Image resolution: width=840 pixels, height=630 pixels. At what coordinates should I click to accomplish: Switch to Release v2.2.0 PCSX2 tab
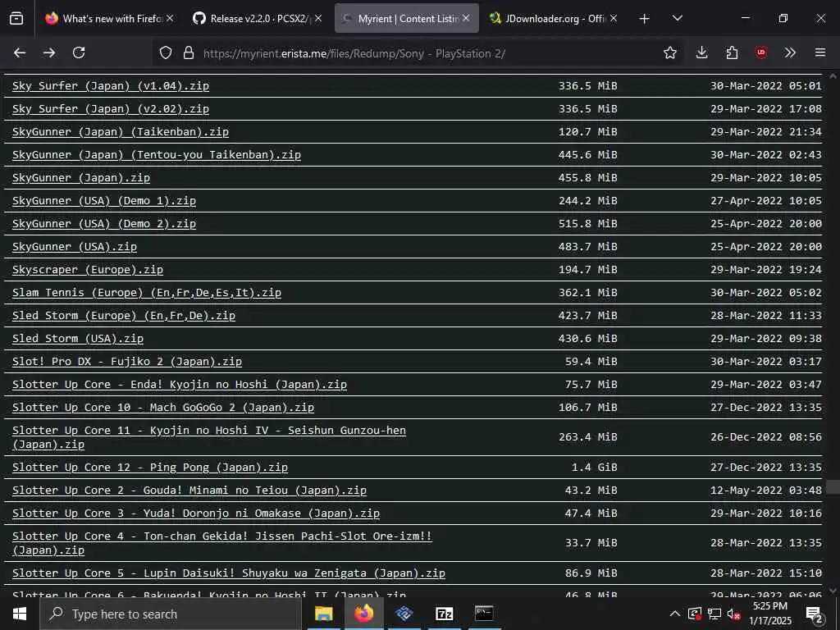pyautogui.click(x=256, y=18)
